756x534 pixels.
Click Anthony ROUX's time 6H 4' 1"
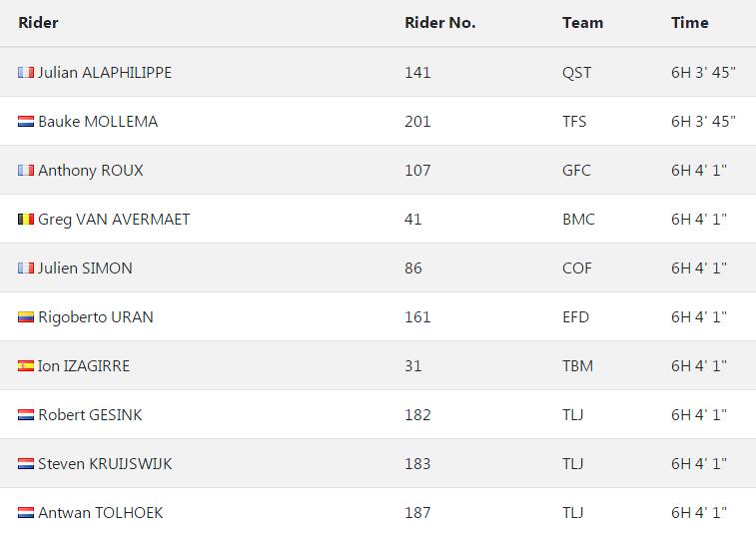tap(698, 171)
